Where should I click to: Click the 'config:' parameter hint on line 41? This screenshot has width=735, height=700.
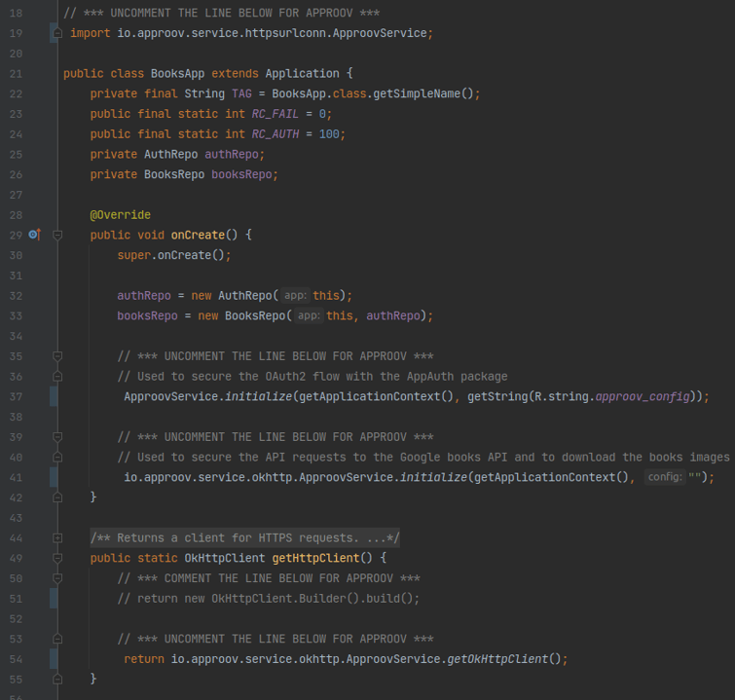tap(665, 477)
